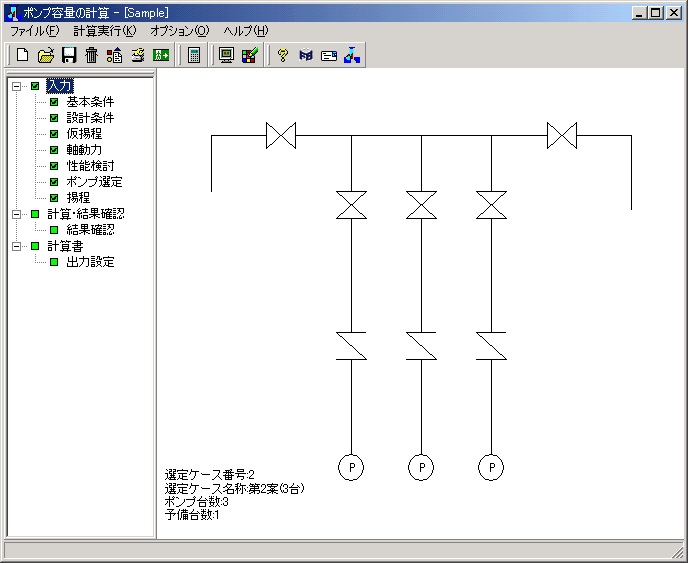The height and width of the screenshot is (563, 688).
Task: Open help with yellow question mark icon
Action: tap(283, 55)
